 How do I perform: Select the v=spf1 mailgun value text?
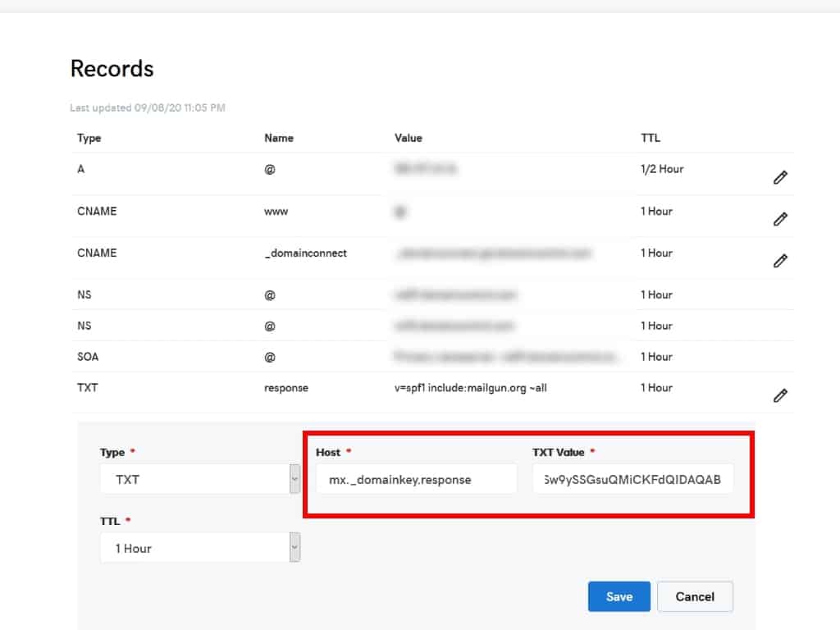pos(470,388)
